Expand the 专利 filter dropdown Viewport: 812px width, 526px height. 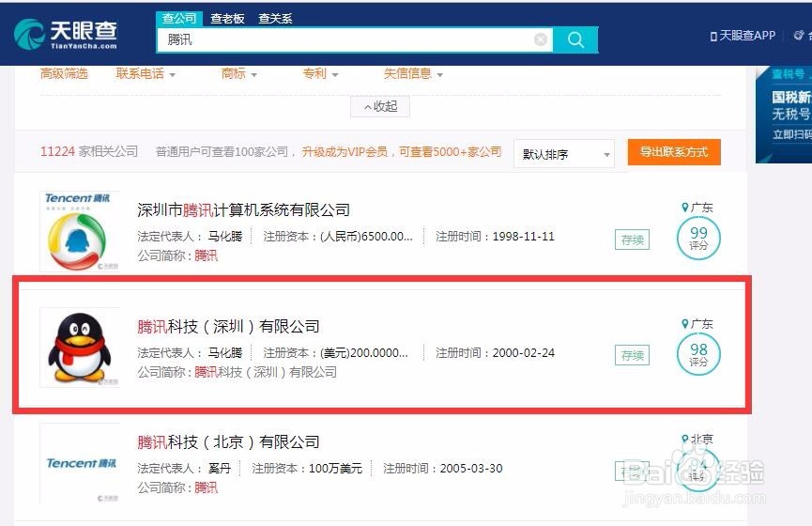click(320, 74)
